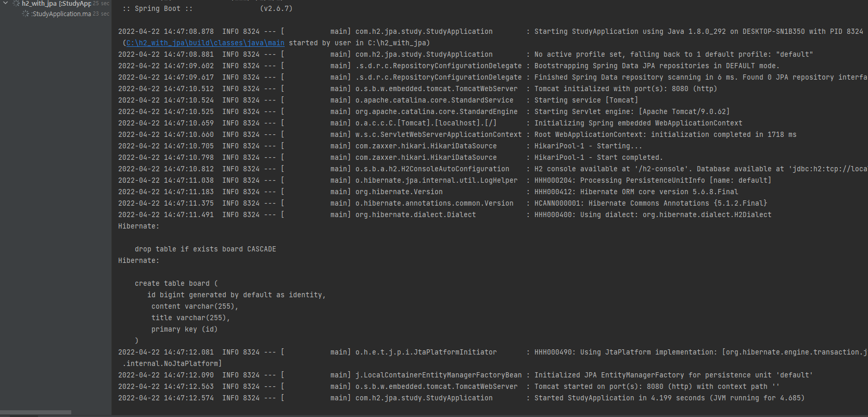Click 'HHH000400: Using dialect' log message
The image size is (868, 417).
point(653,214)
